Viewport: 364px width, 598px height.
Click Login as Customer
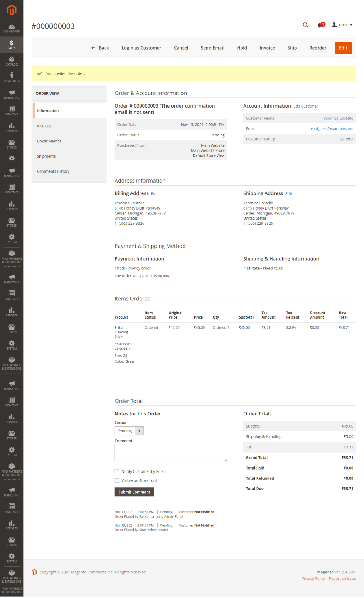click(141, 48)
